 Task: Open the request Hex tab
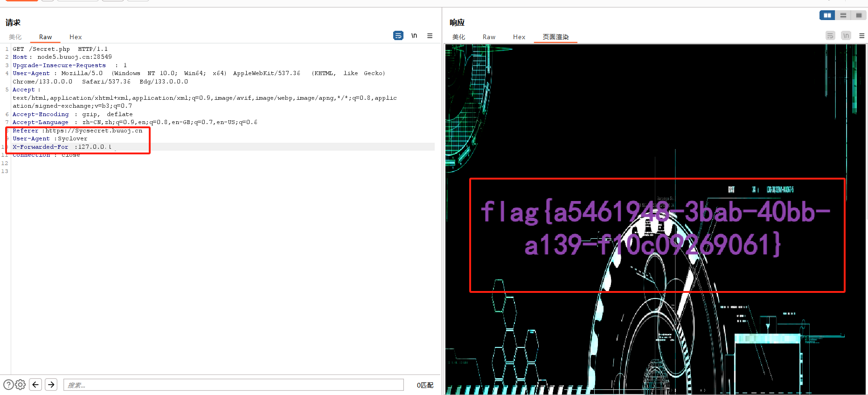click(x=76, y=37)
